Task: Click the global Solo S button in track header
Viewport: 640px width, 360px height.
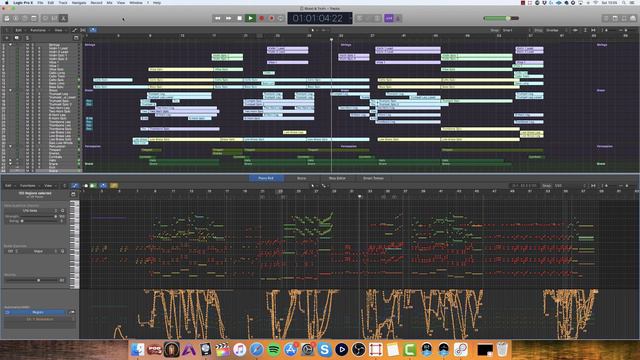Action: 27,38
